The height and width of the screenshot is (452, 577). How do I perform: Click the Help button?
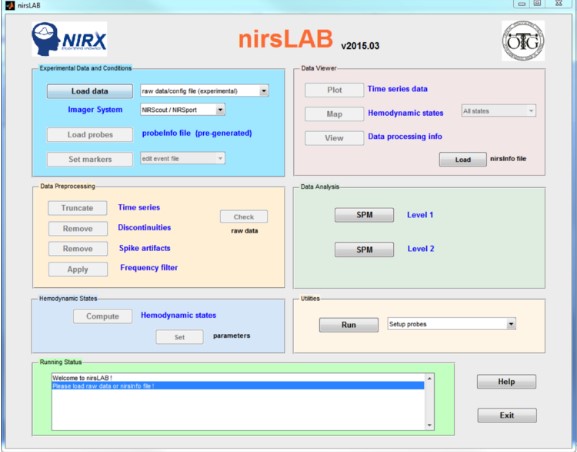507,382
